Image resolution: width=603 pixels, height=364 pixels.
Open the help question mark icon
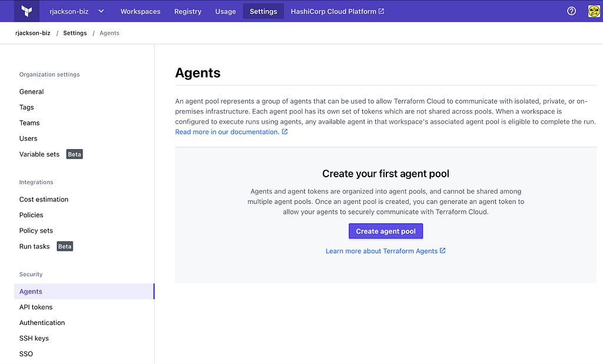click(571, 11)
